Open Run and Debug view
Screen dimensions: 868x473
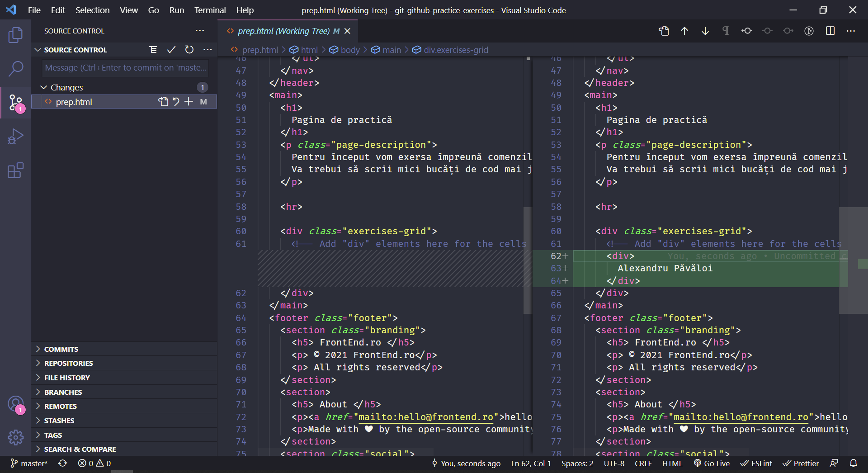[15, 137]
